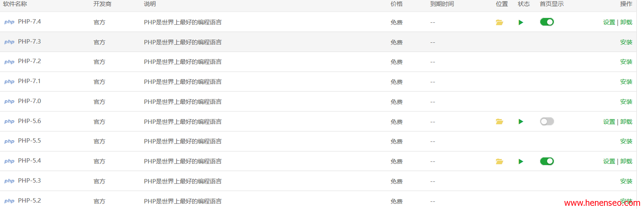Enable homepage display for PHP-5.6
This screenshot has width=644, height=209.
pyautogui.click(x=547, y=121)
